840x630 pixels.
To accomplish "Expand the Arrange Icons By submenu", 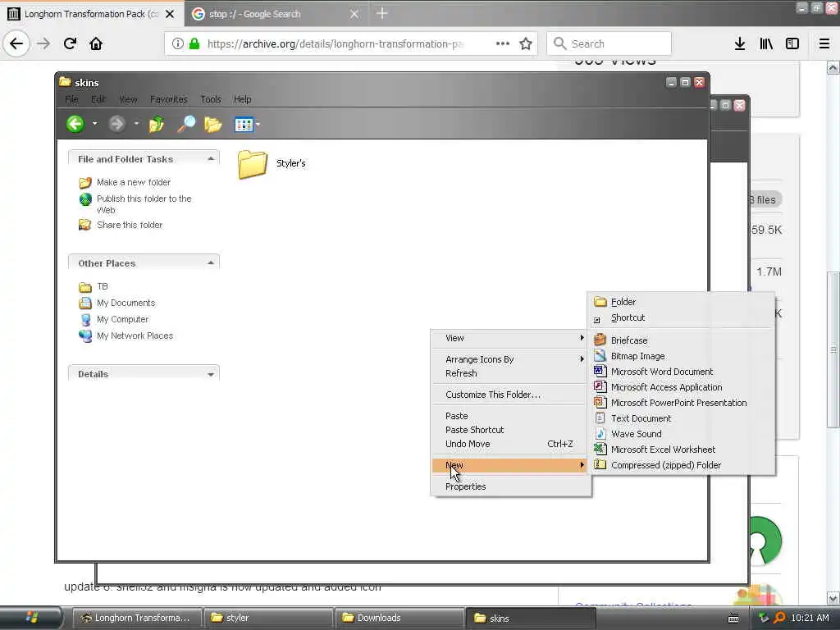I will (511, 359).
